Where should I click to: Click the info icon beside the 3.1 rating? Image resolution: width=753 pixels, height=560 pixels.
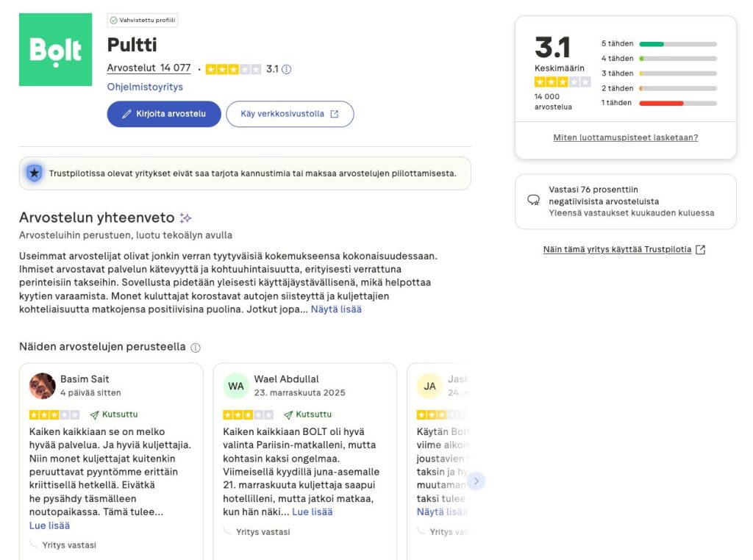coord(285,68)
